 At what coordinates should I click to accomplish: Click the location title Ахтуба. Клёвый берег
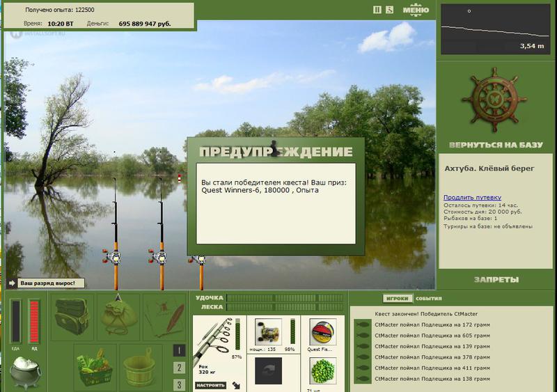[489, 168]
